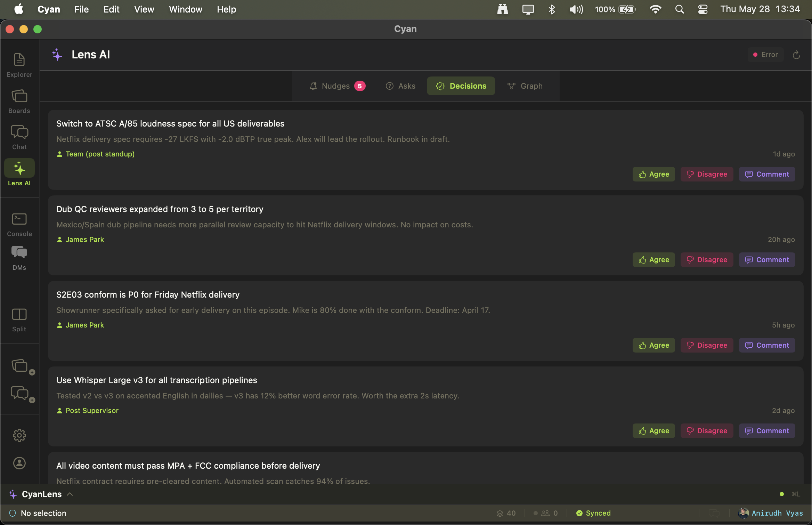Switch to the Nudges tab

[x=337, y=86]
